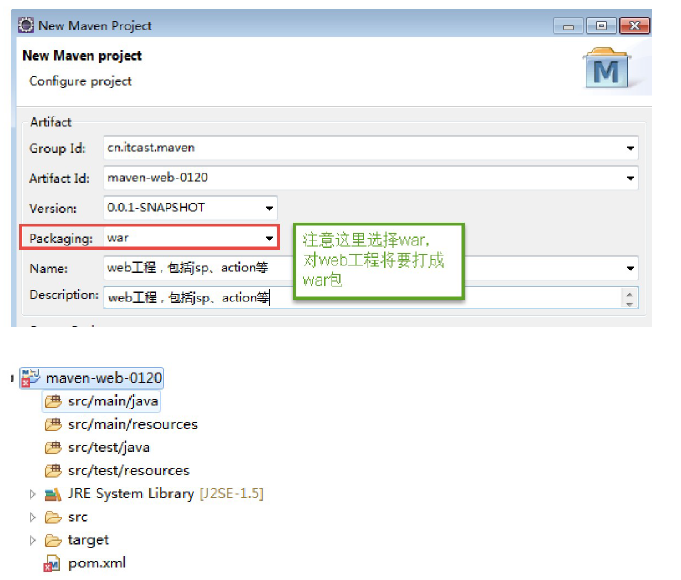The width and height of the screenshot is (681, 580).
Task: Select the src/main/resources folder
Action: 133,424
